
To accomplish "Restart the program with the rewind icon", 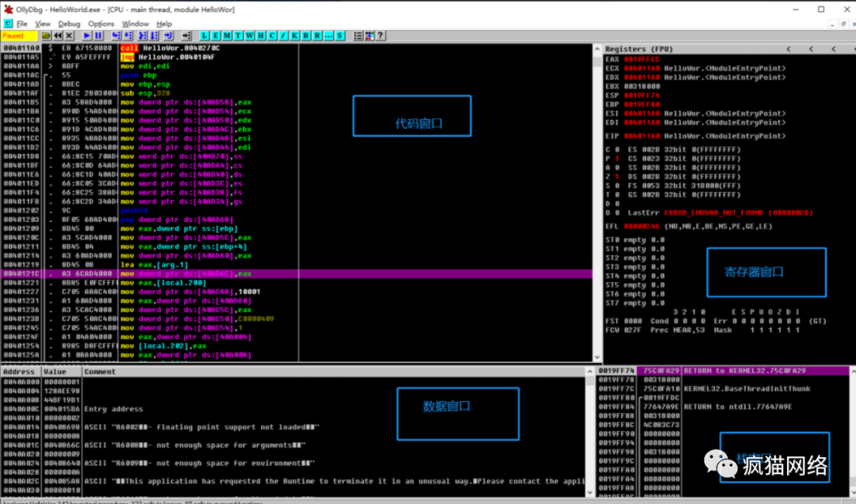I will point(58,36).
